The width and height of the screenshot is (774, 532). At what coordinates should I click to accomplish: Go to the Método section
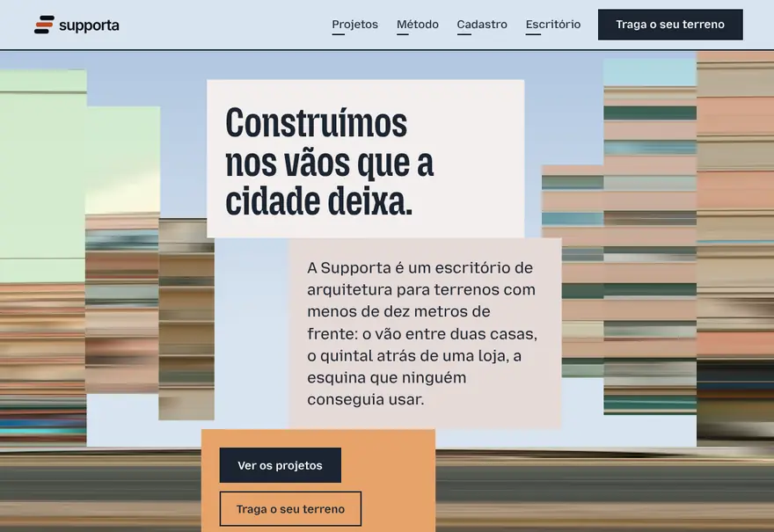(x=418, y=25)
